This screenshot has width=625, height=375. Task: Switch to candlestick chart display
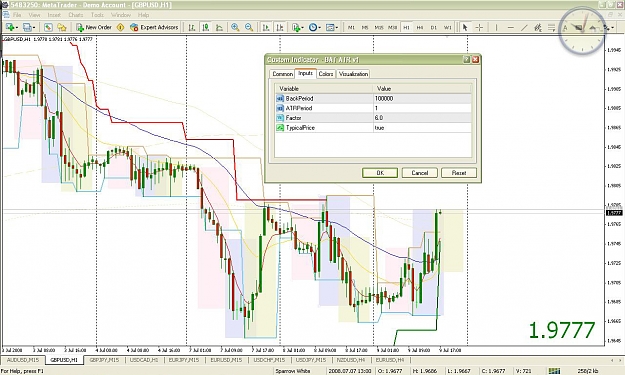point(206,27)
